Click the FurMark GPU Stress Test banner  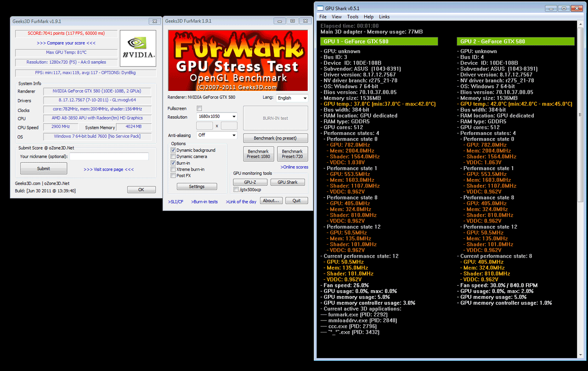tap(237, 61)
